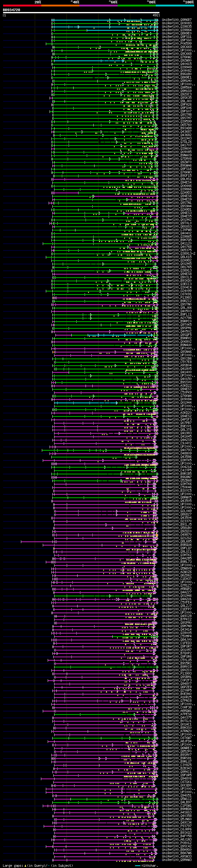The height and width of the screenshot is (868, 197).
Task: Open hit UniRef100_Q39864
Action: (176, 30)
